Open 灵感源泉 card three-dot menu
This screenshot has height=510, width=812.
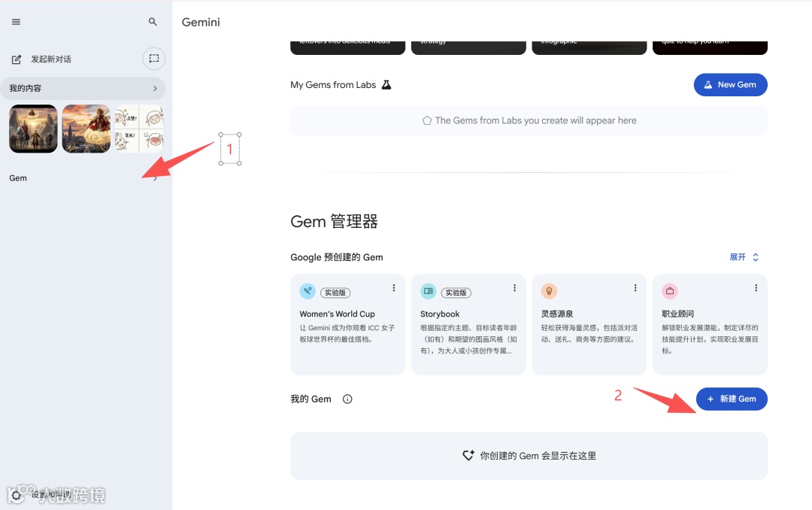(x=635, y=287)
